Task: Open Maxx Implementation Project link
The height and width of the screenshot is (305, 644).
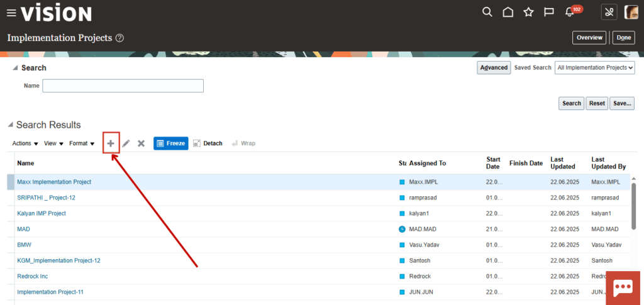Action: (54, 182)
